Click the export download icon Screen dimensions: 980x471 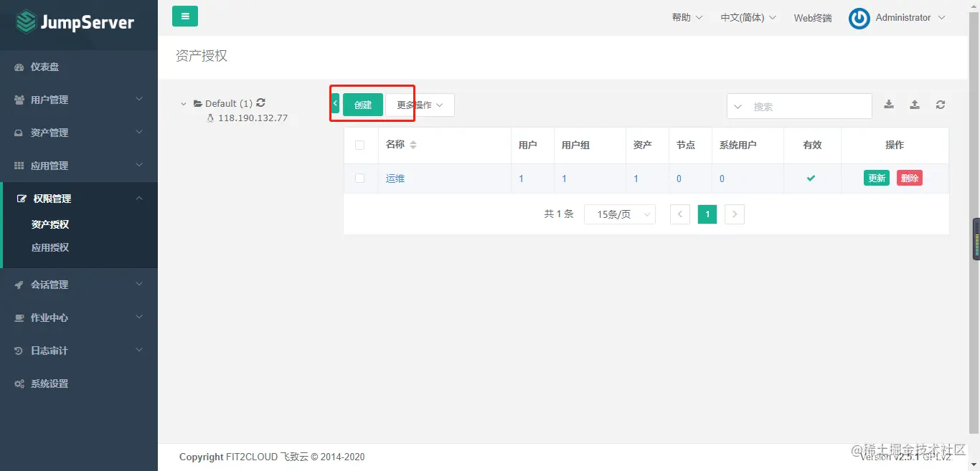(x=889, y=105)
